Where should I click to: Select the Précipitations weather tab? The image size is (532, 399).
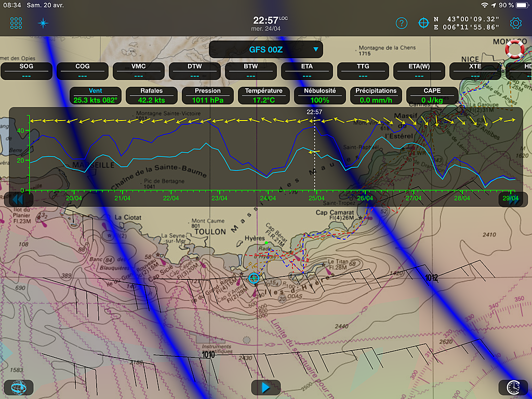[376, 96]
